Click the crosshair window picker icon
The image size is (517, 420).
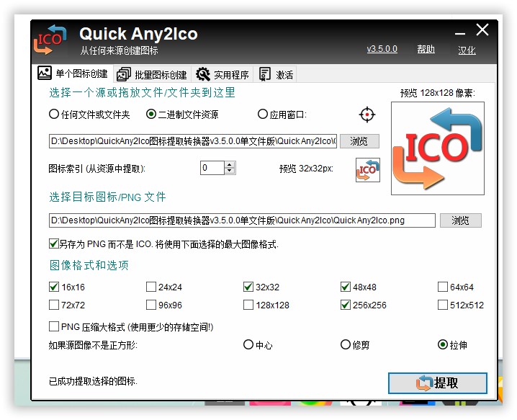367,115
